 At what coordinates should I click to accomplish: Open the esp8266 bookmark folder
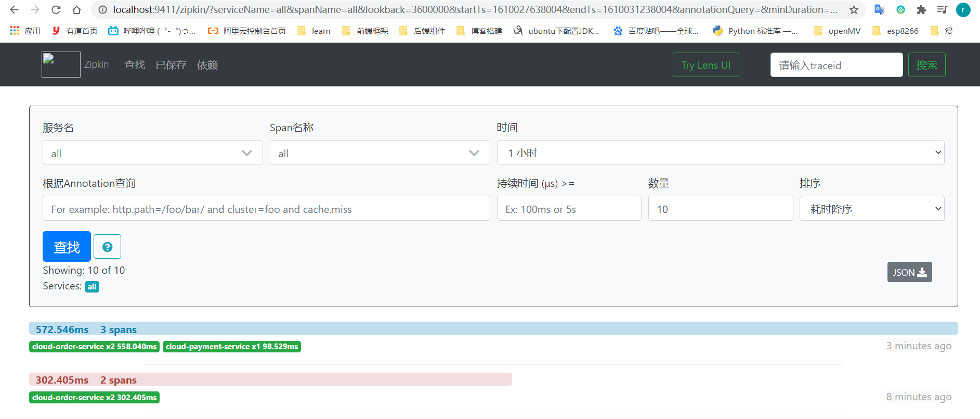(895, 31)
